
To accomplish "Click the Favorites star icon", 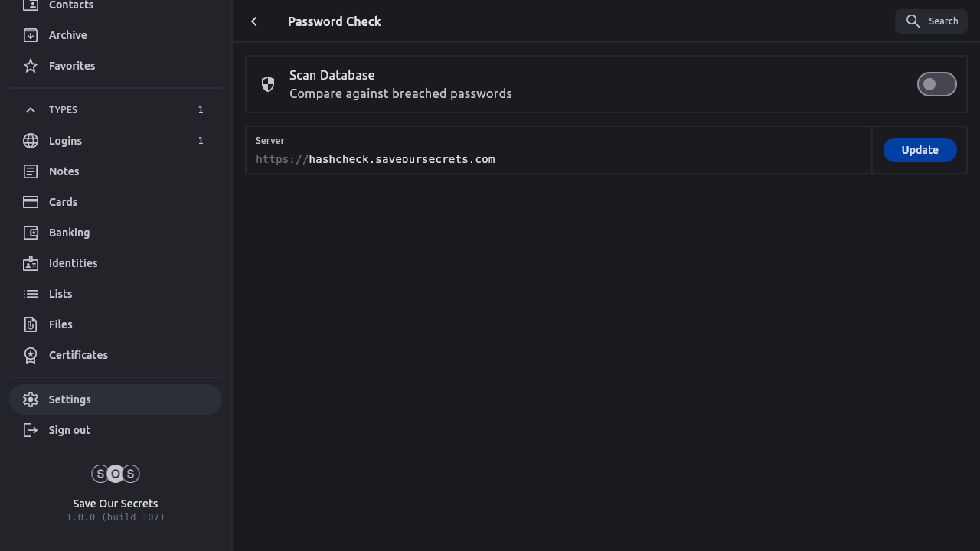I will click(x=31, y=66).
